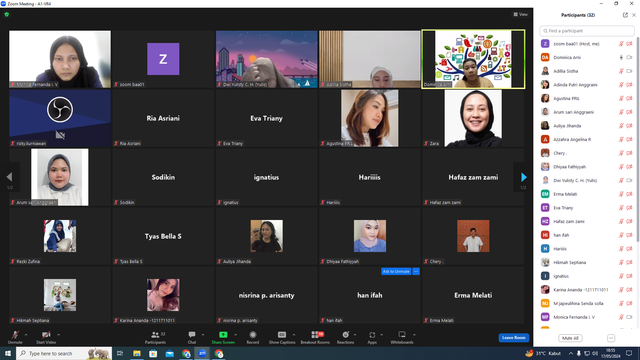Click the more options ellipsis beside Mute All
The image size is (640, 360).
coord(611,338)
